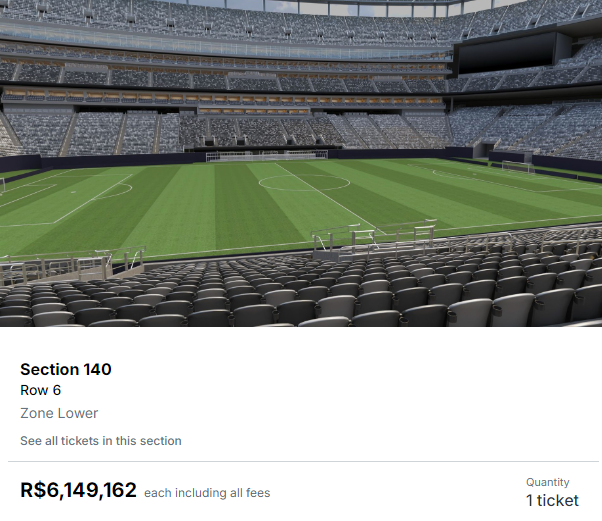
Task: Click the Quantity label
Action: (548, 482)
